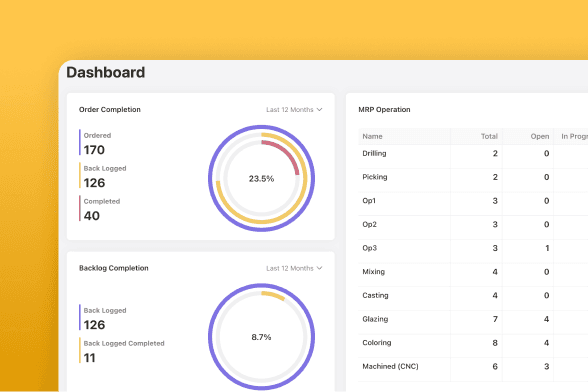Click chevron icon in Order Completion card

click(320, 110)
